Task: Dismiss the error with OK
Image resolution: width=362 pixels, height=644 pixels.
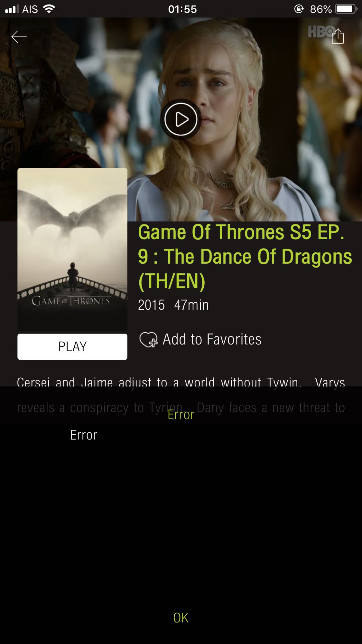Action: (181, 618)
